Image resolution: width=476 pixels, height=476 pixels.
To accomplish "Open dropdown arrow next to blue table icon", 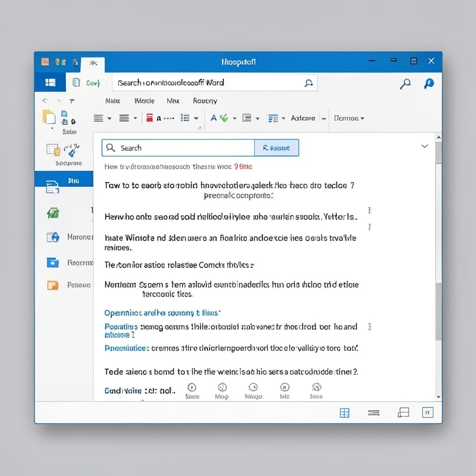I will (x=283, y=119).
